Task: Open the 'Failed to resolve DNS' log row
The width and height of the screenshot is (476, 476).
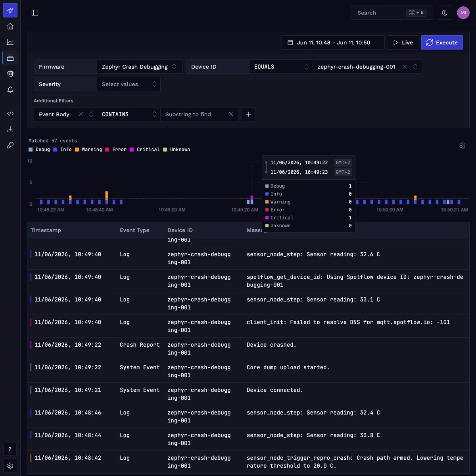Action: 248,326
